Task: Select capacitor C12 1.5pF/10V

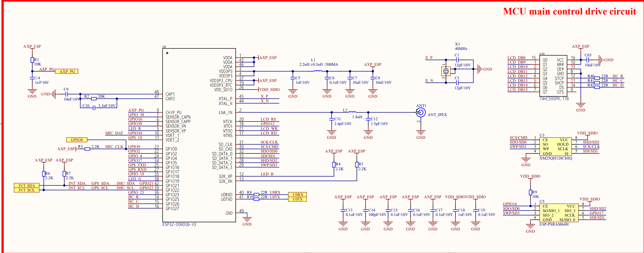Action: (x=368, y=119)
